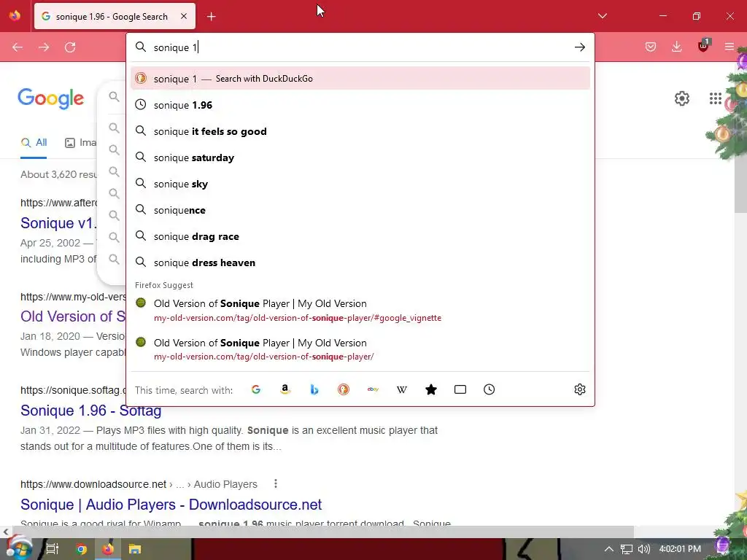Select 'sonique 1 — Search with DuckDuckGo' suggestion
This screenshot has width=747, height=560.
point(360,79)
